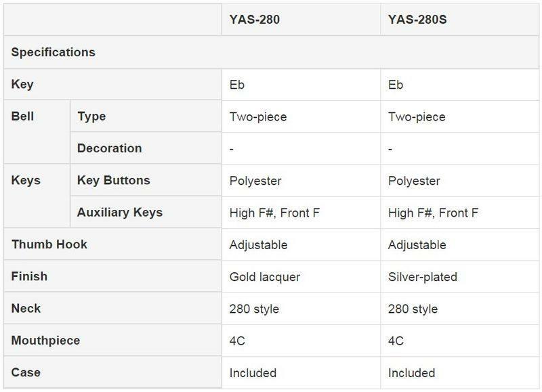This screenshot has height=392, width=542.
Task: Select the Silver-plated finish cell
Action: click(x=423, y=277)
